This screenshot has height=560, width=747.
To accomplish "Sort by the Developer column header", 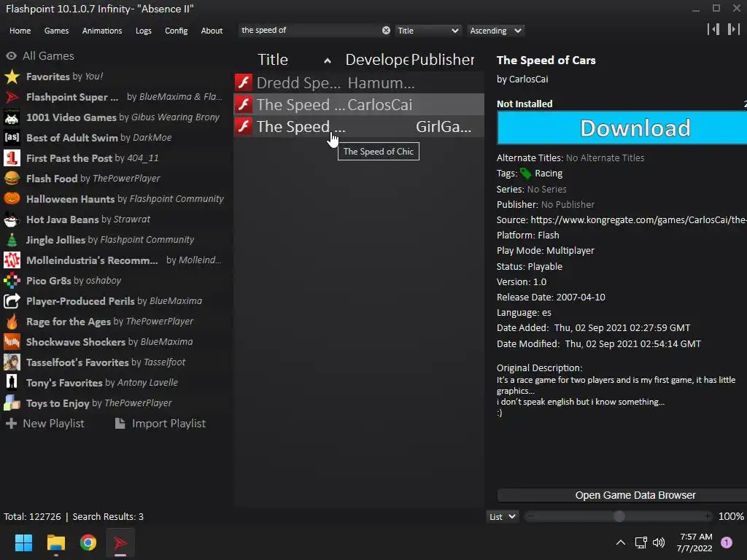I will click(376, 60).
